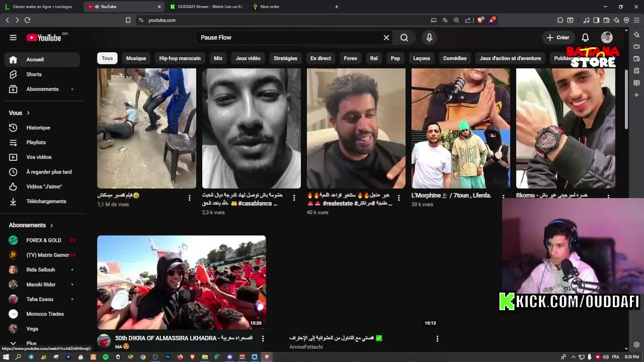Image resolution: width=644 pixels, height=362 pixels.
Task: Expand the Abonnements section header
Action: pos(31,225)
